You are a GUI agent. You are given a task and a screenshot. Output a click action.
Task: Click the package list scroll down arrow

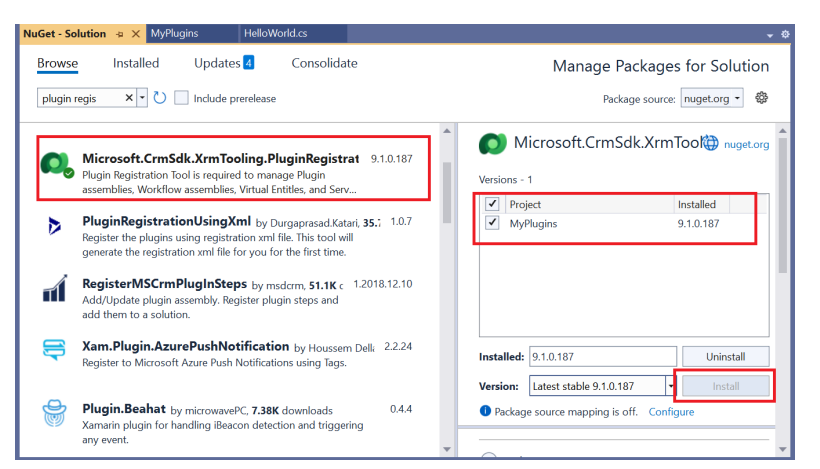tap(447, 449)
